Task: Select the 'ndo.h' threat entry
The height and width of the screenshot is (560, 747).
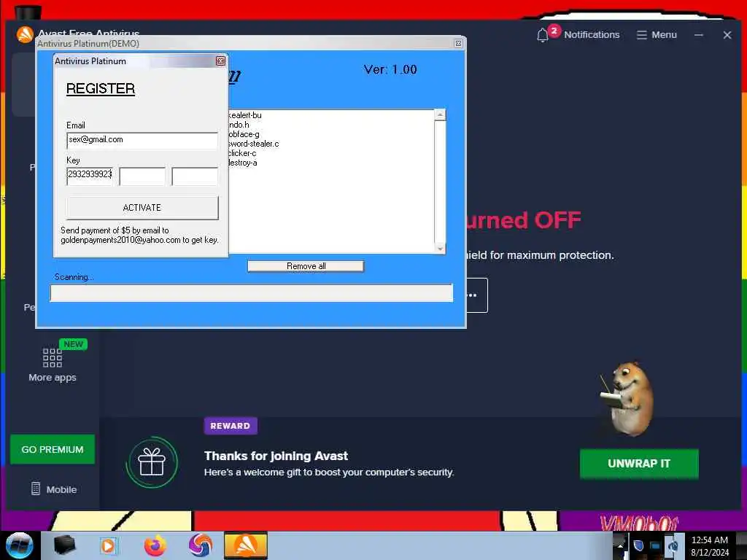Action: (239, 125)
